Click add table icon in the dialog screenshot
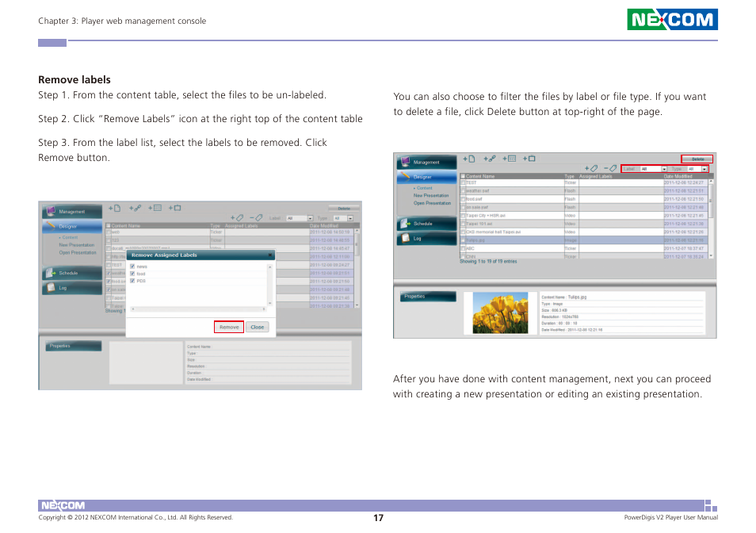 point(155,209)
